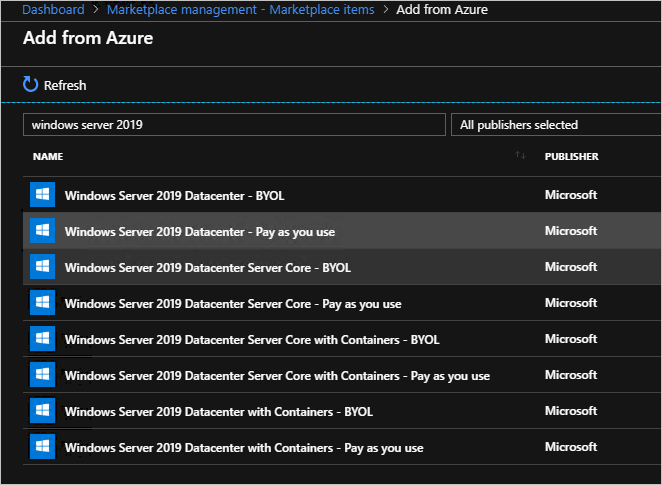The width and height of the screenshot is (662, 485).
Task: Click the PUBLISHER column header
Action: click(x=571, y=157)
